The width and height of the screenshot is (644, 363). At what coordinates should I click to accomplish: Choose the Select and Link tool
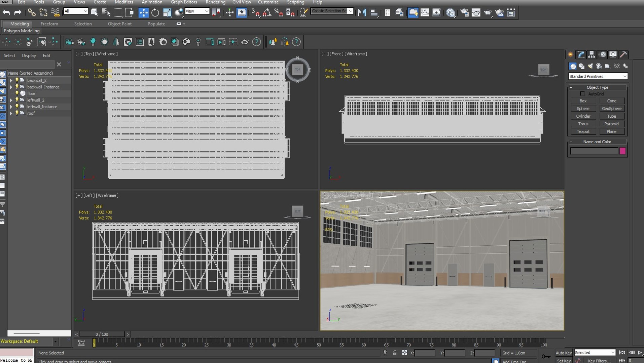(31, 12)
